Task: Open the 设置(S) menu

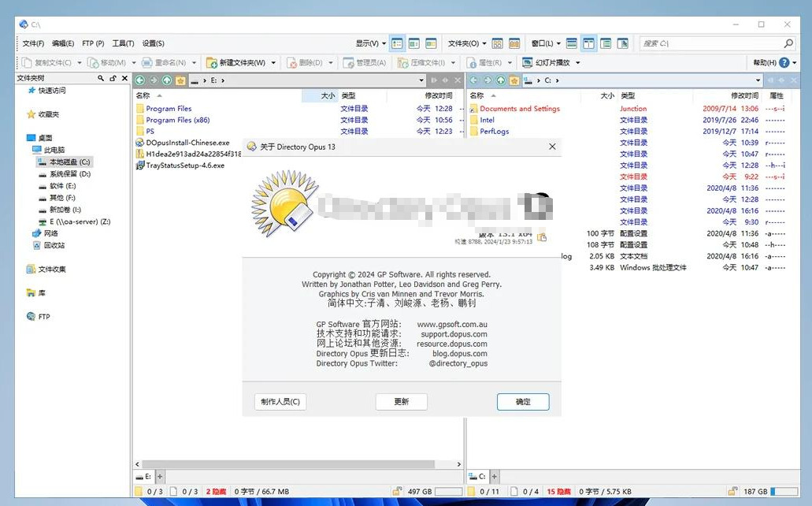Action: [x=154, y=43]
